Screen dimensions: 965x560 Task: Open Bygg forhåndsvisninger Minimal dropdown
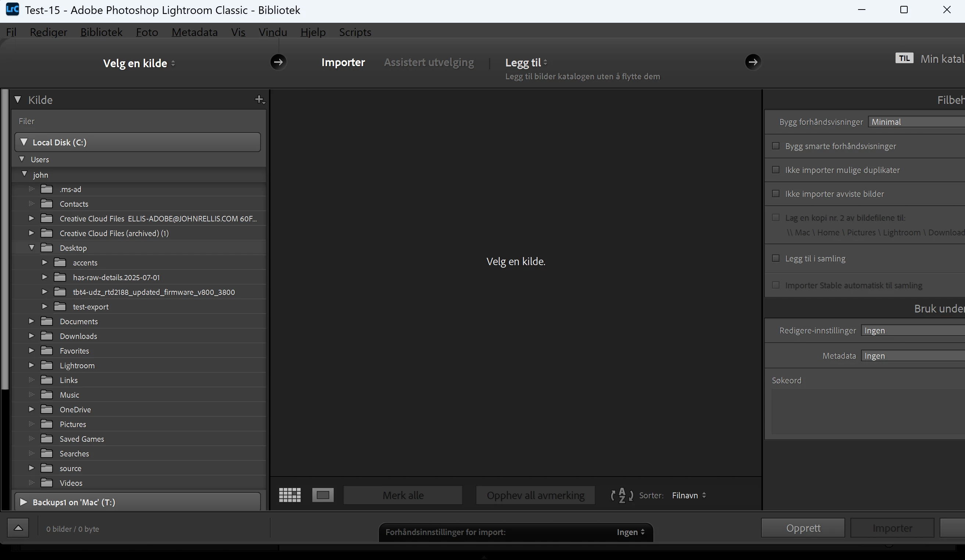(x=915, y=122)
